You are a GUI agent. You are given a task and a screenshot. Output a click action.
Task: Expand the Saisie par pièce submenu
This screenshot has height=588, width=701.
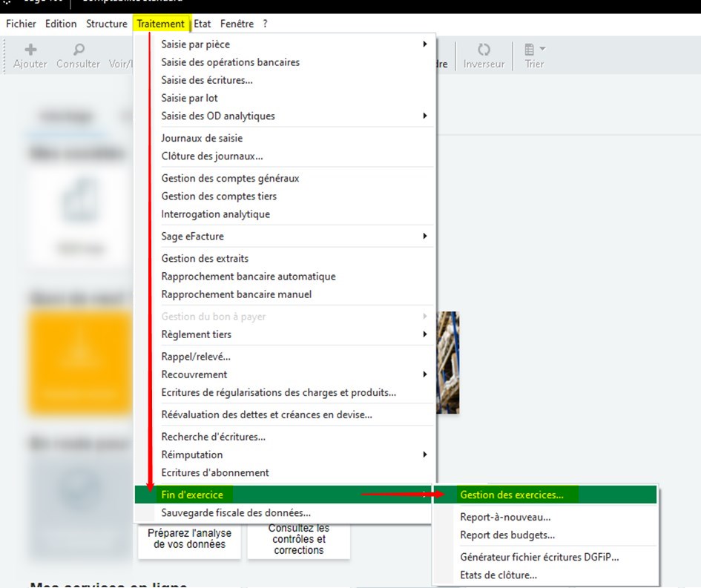point(425,44)
